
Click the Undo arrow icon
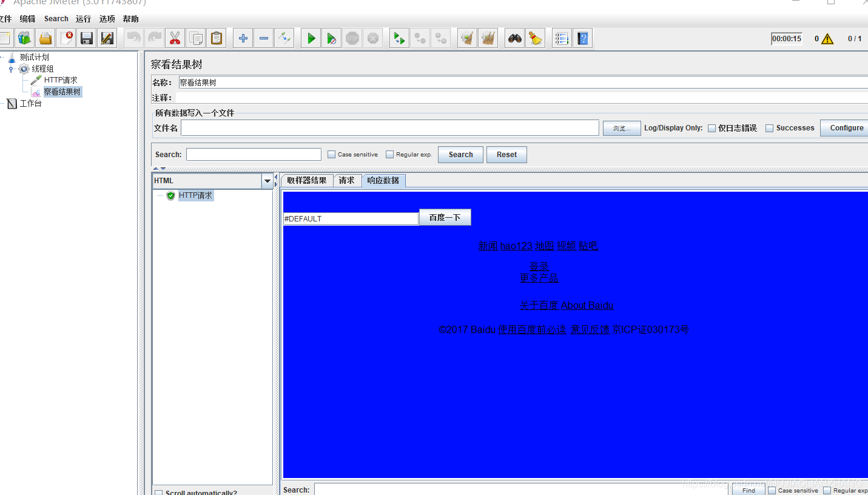(x=134, y=39)
